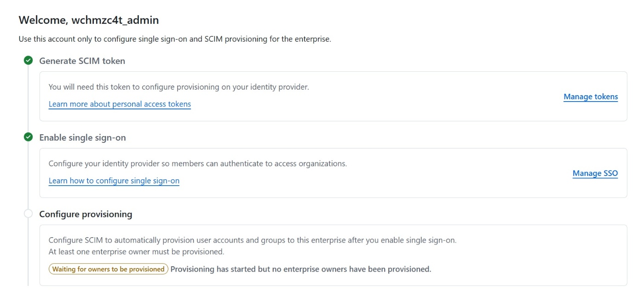Click the 'Configure SCIM to automatically provision' text

coord(253,240)
